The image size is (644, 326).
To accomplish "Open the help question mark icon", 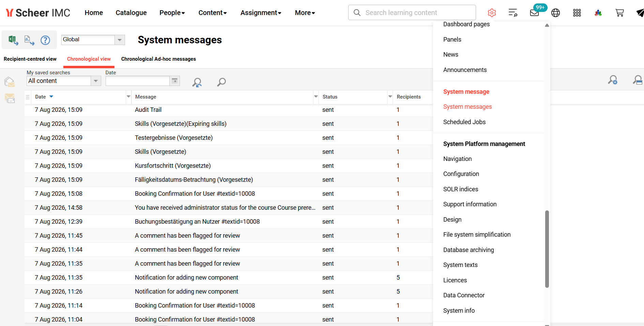I will tap(45, 40).
